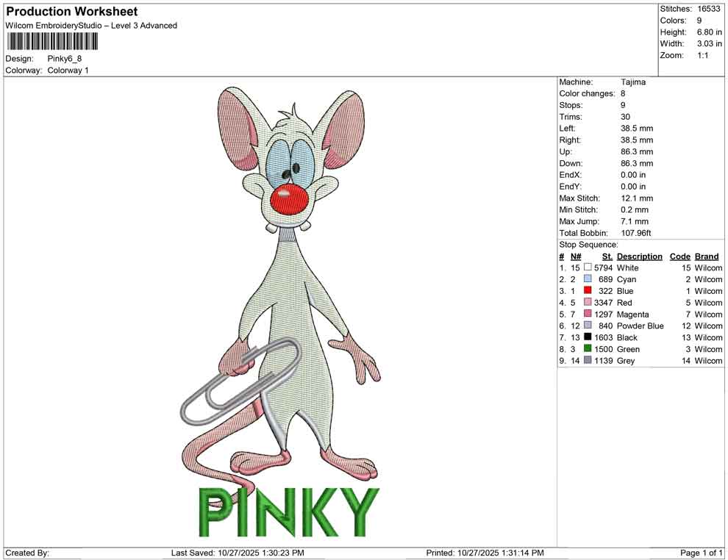Image resolution: width=728 pixels, height=560 pixels.
Task: Click the EndY value 0.00 in
Action: (x=633, y=187)
